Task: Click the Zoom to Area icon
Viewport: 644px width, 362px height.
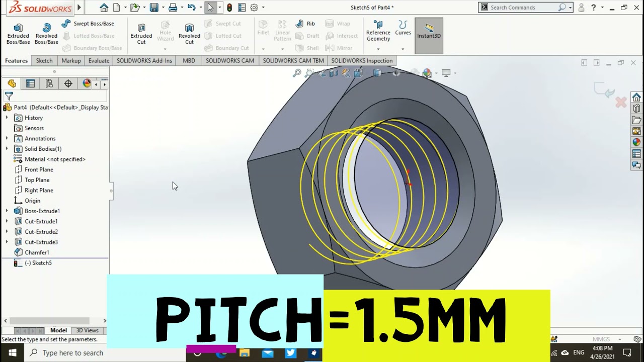Action: 309,73
